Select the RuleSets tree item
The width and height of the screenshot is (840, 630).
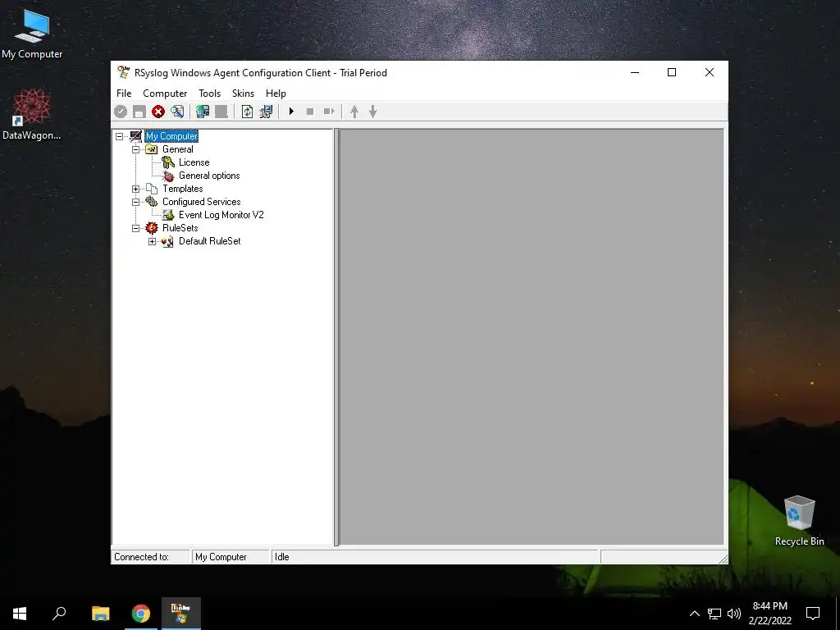(x=180, y=228)
